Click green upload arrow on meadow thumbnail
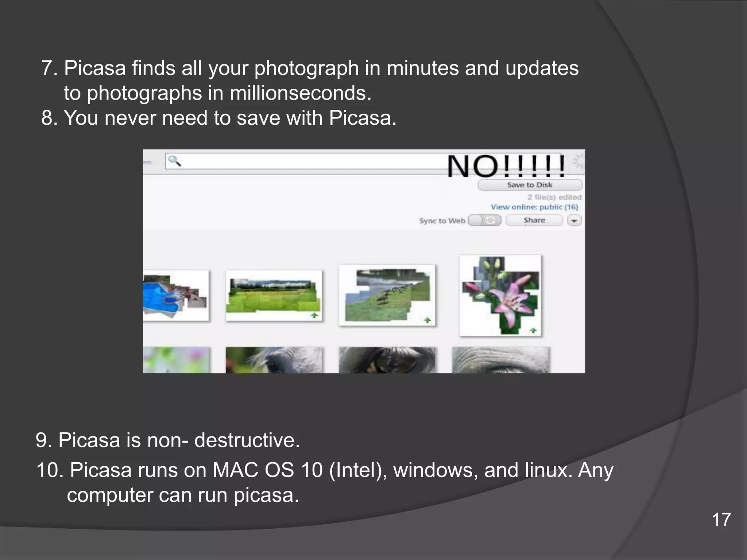The image size is (747, 560). point(314,315)
